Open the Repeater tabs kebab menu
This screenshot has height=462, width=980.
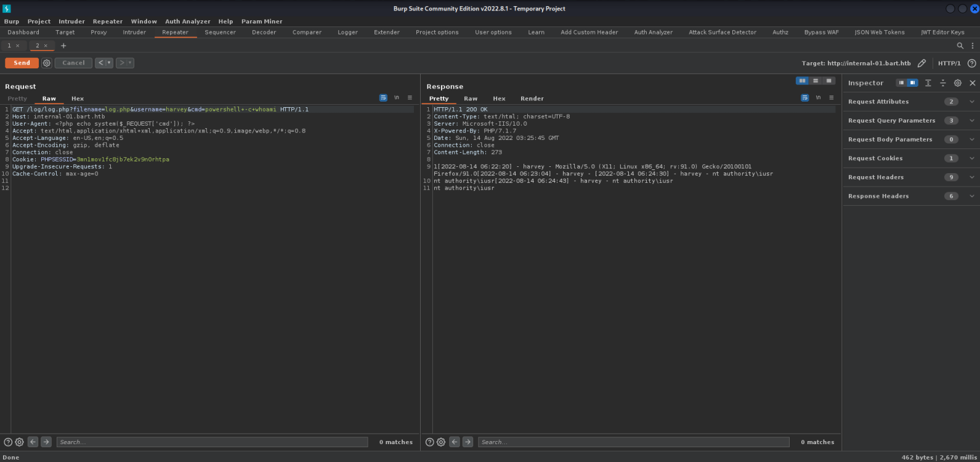pyautogui.click(x=973, y=46)
